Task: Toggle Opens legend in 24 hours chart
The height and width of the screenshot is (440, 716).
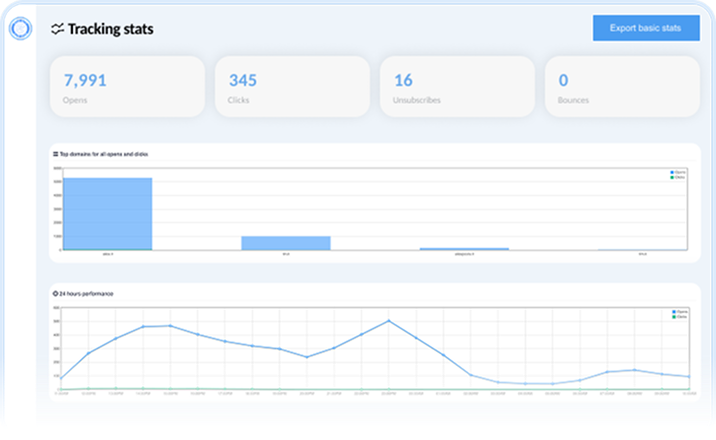Action: pos(680,312)
